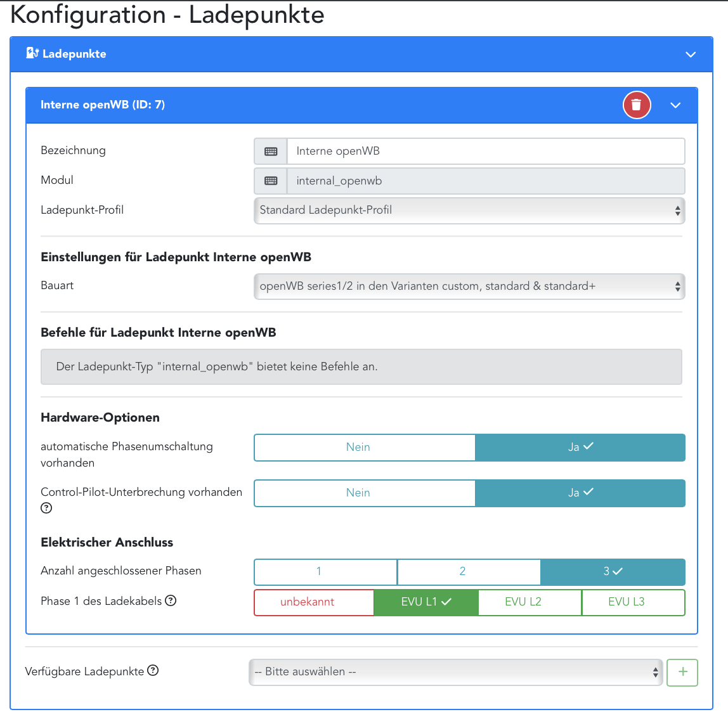Click the Bezeichnung label
The height and width of the screenshot is (719, 728).
point(74,150)
